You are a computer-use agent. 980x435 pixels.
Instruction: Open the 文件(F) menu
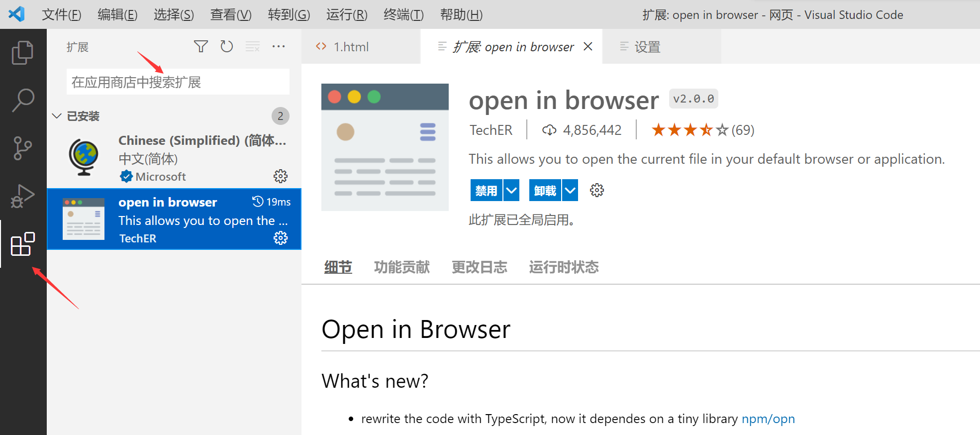[62, 15]
